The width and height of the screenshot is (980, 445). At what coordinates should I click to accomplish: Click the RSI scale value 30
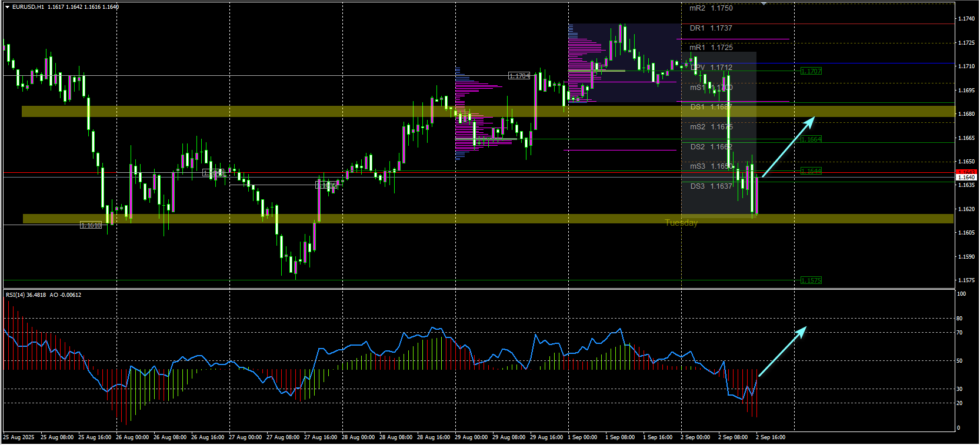(x=960, y=389)
